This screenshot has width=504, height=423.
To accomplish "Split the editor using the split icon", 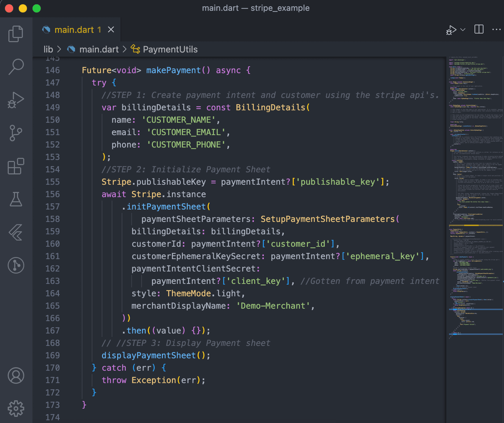I will pyautogui.click(x=479, y=30).
